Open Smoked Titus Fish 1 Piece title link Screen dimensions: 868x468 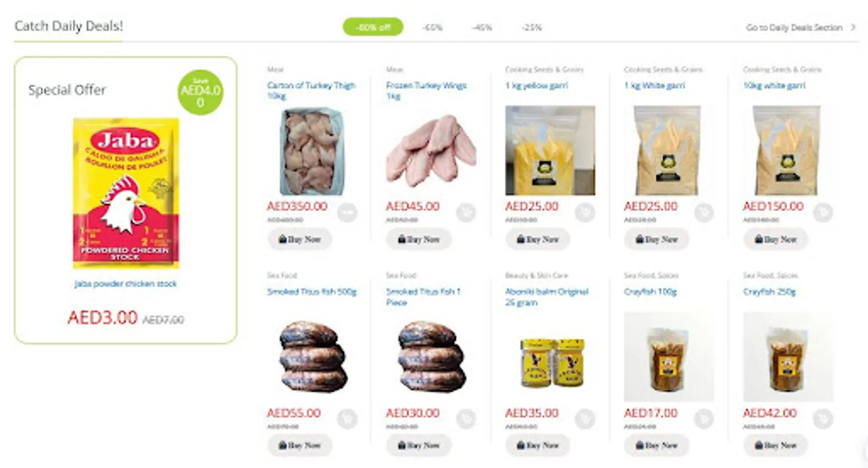[x=423, y=296]
